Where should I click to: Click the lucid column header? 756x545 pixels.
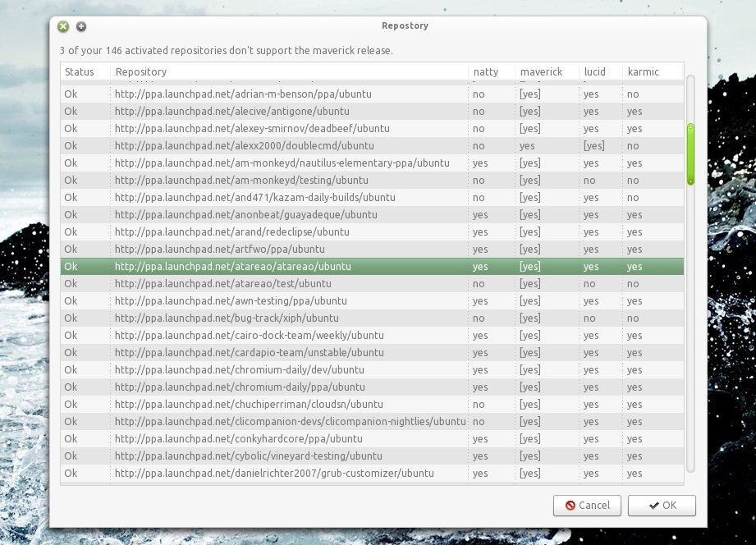pos(600,72)
